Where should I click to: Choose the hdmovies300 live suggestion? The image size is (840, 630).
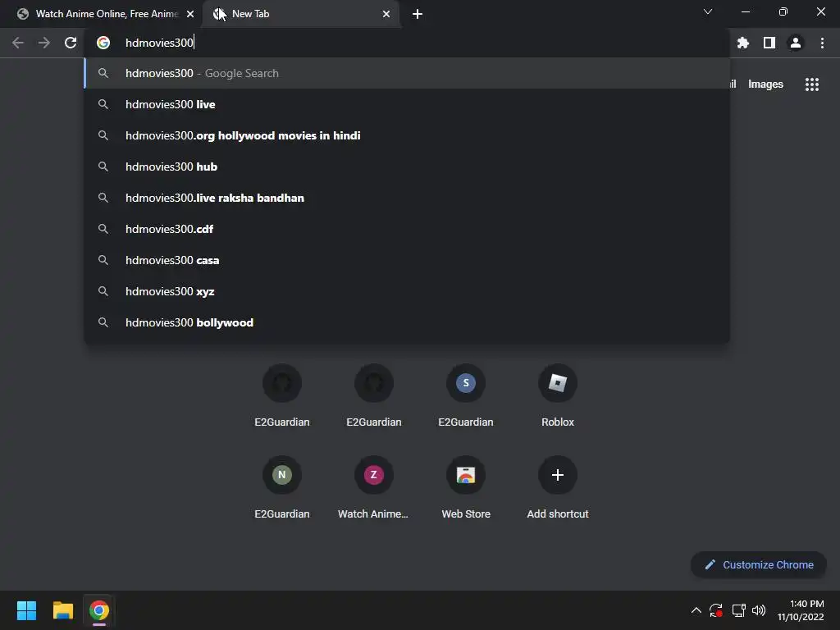pos(407,104)
